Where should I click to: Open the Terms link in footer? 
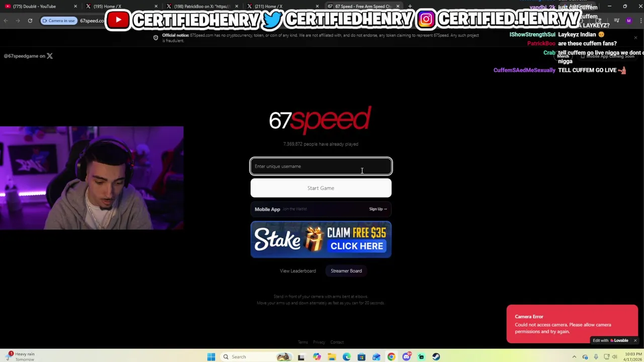302,342
